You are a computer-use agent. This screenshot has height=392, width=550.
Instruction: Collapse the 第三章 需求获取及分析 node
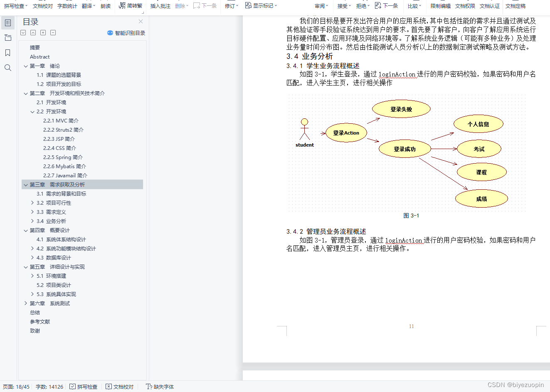pyautogui.click(x=26, y=185)
